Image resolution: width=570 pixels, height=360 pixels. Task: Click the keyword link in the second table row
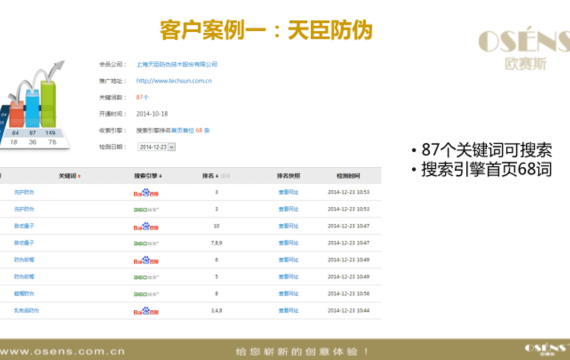24,209
